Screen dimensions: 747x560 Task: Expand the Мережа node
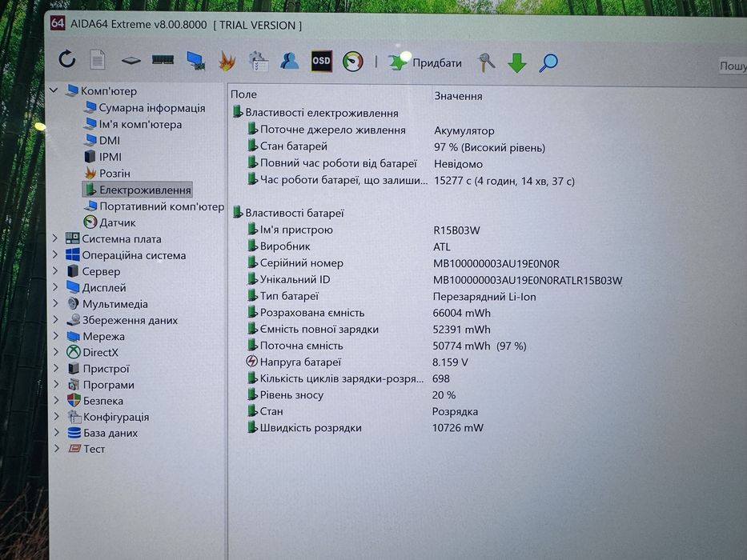click(56, 336)
